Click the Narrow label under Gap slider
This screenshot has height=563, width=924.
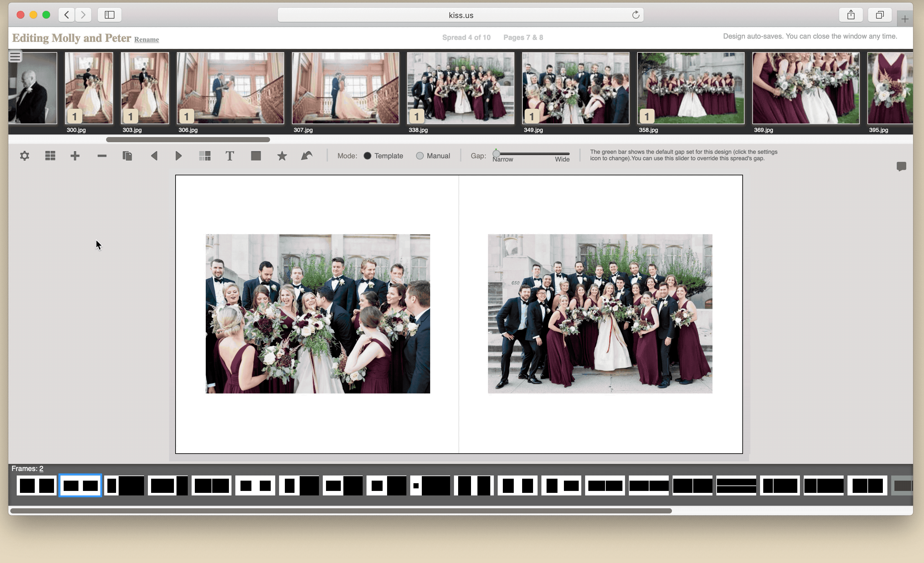[x=503, y=159]
